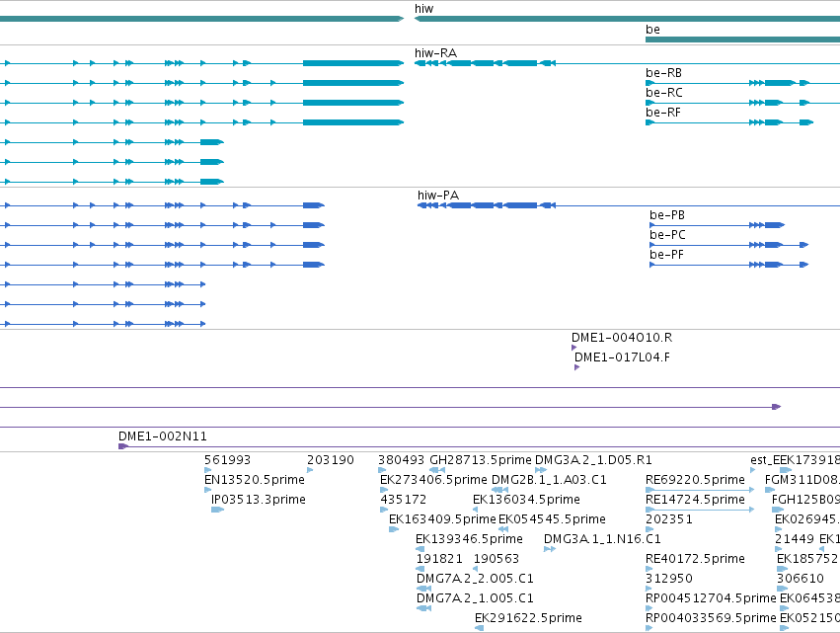Click the EK139346.5prime EST label
The width and height of the screenshot is (840, 633).
click(469, 539)
